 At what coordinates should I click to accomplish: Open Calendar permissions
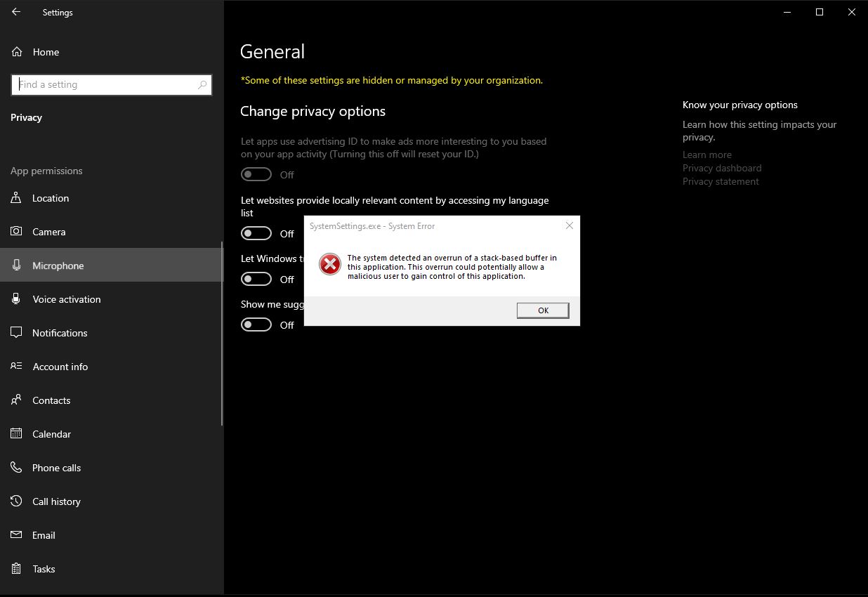tap(112, 434)
